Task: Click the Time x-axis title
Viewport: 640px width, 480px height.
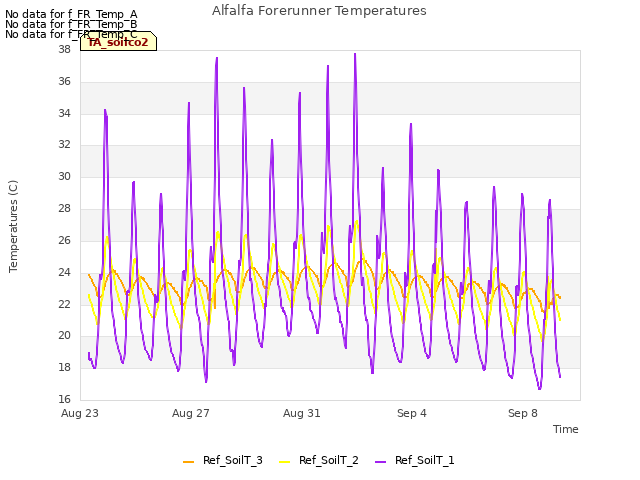Action: (x=566, y=429)
